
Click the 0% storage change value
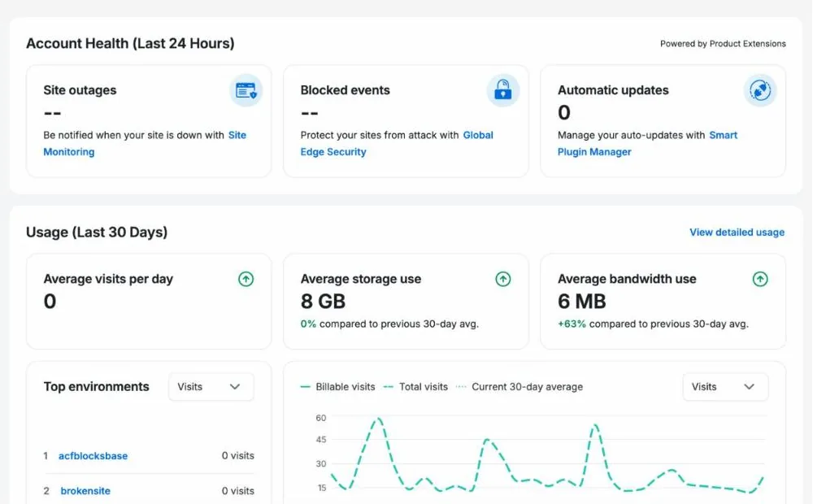[308, 324]
